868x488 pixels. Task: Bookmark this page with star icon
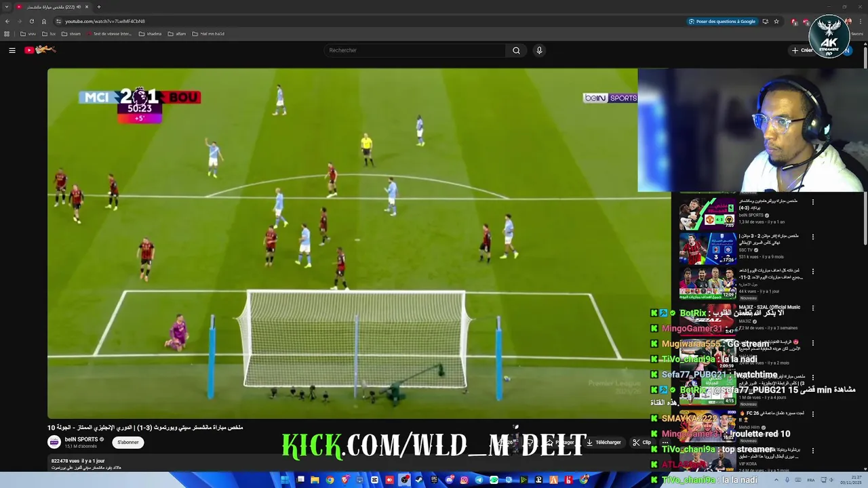[x=776, y=21]
